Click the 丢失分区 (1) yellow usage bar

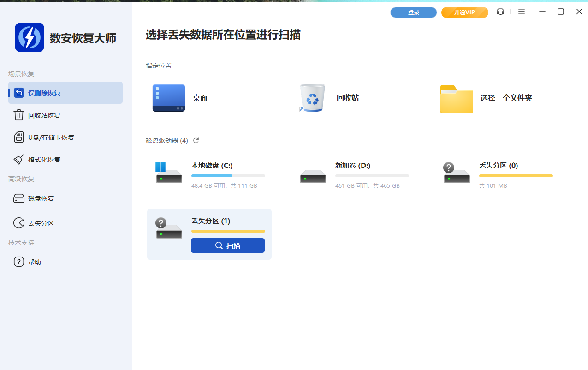(228, 231)
